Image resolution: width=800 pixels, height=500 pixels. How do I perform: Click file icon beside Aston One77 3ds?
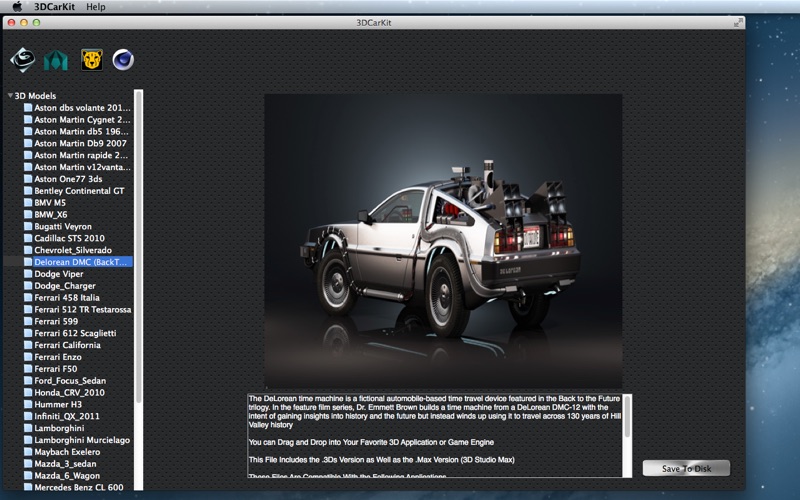tap(28, 179)
